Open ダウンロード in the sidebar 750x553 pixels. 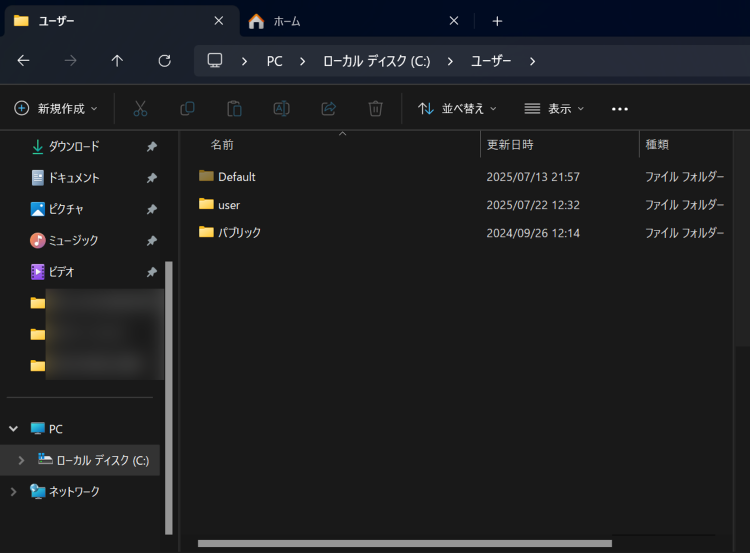click(74, 146)
